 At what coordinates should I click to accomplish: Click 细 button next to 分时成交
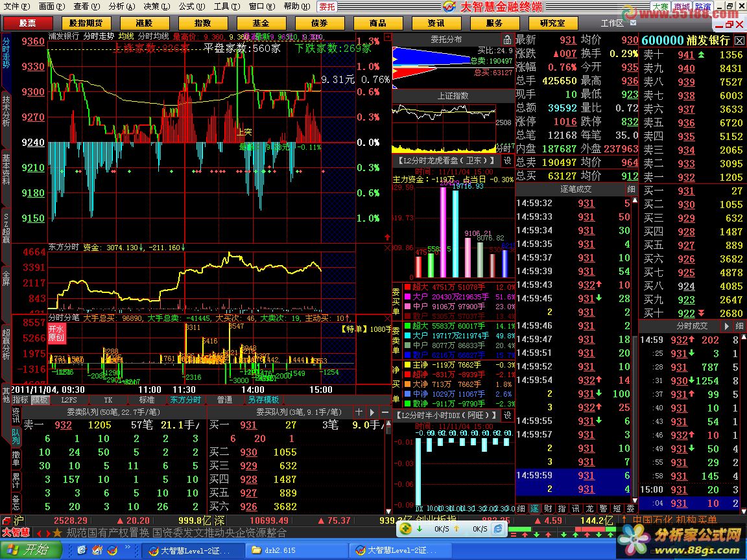coord(739,326)
